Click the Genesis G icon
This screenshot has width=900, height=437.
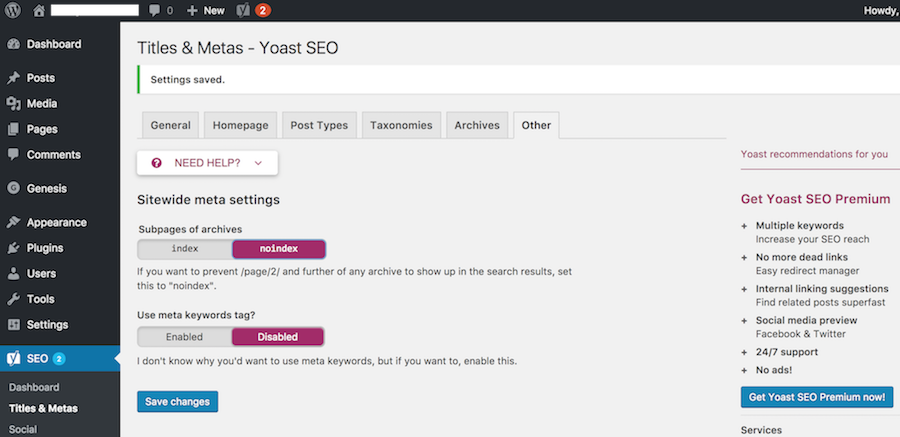[14, 188]
